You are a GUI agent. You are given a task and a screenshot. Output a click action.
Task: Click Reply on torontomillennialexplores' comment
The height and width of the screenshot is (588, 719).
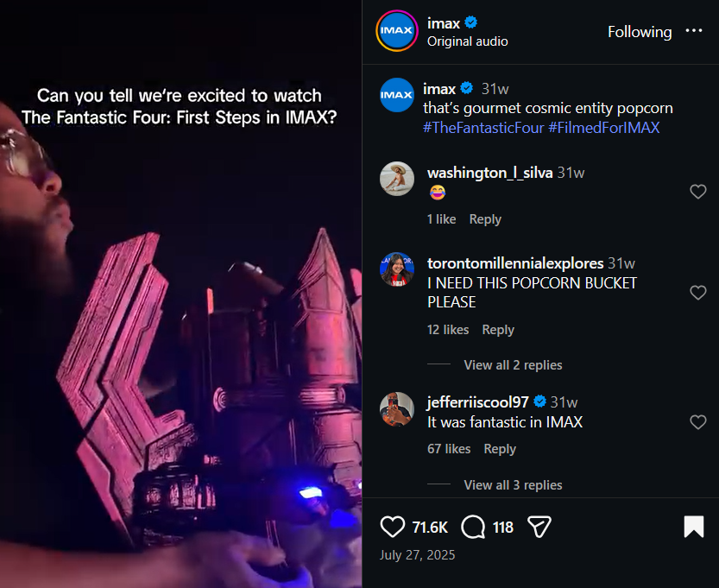point(498,329)
